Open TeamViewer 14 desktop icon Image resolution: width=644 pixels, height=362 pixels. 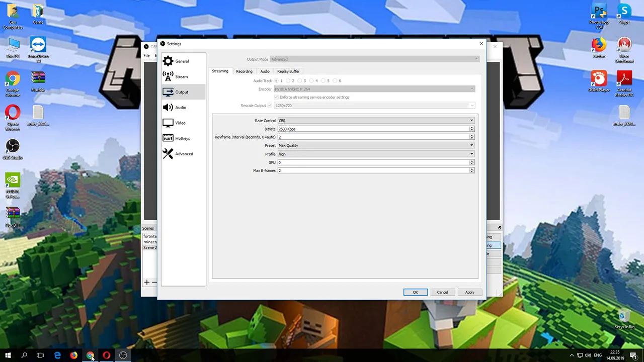(x=38, y=50)
